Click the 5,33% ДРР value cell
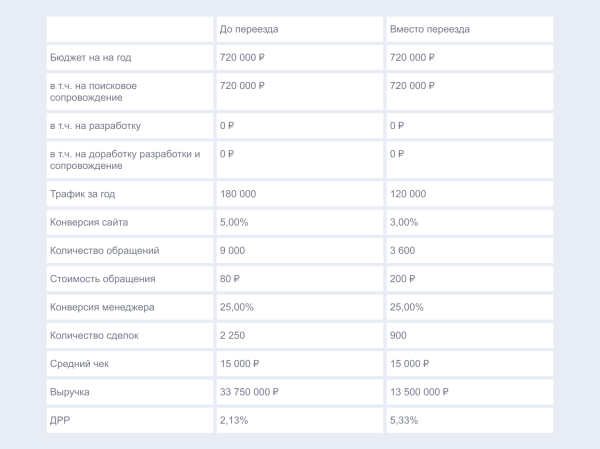This screenshot has width=600, height=449. click(404, 420)
